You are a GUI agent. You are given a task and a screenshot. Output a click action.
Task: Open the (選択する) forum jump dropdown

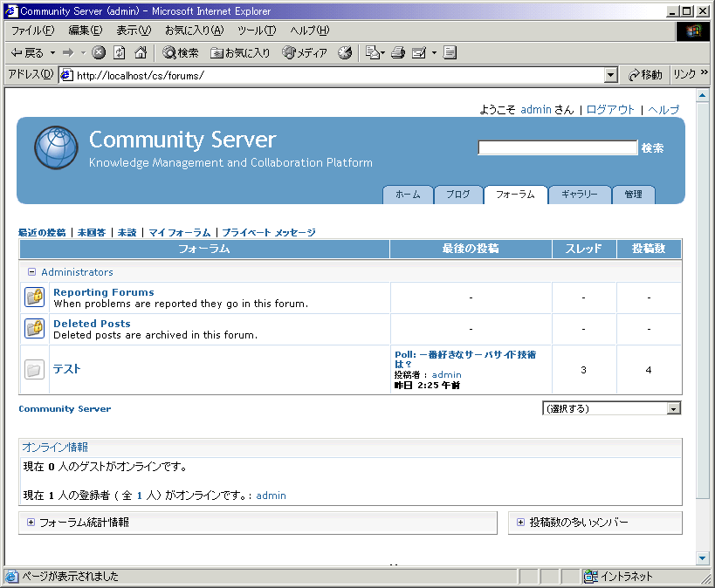point(611,408)
